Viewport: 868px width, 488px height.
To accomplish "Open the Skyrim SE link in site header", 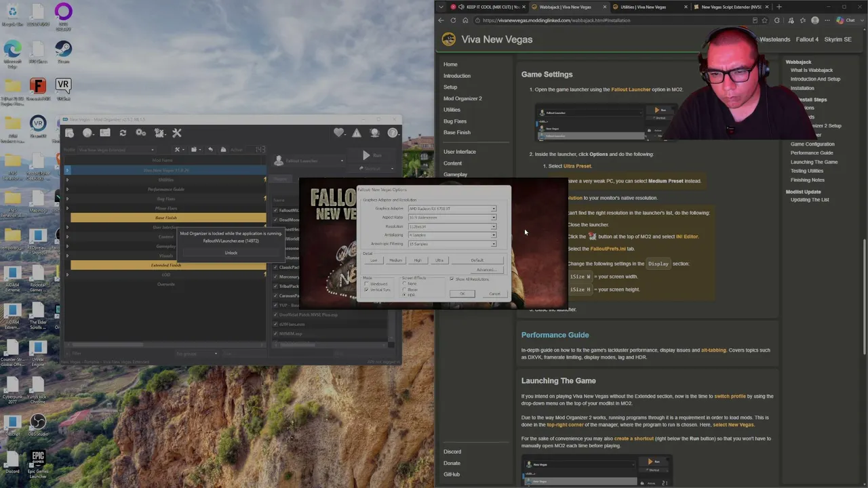I will (x=837, y=39).
